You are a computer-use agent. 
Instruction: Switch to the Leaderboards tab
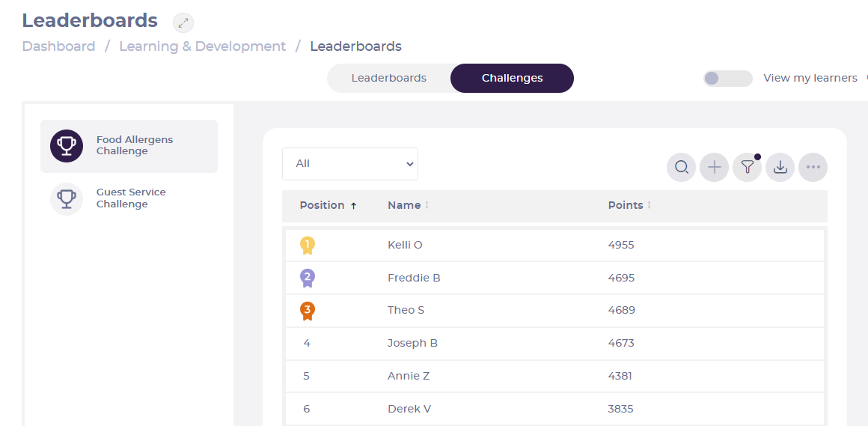click(388, 78)
